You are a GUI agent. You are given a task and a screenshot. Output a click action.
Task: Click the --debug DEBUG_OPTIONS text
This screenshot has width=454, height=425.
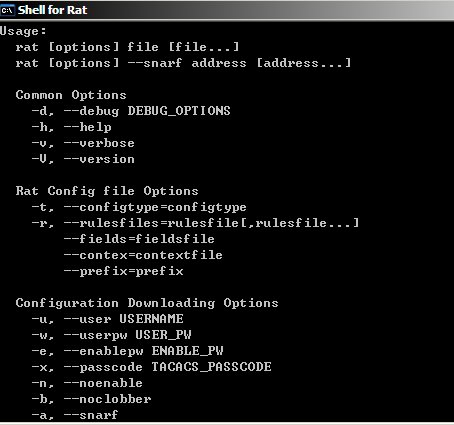point(147,111)
